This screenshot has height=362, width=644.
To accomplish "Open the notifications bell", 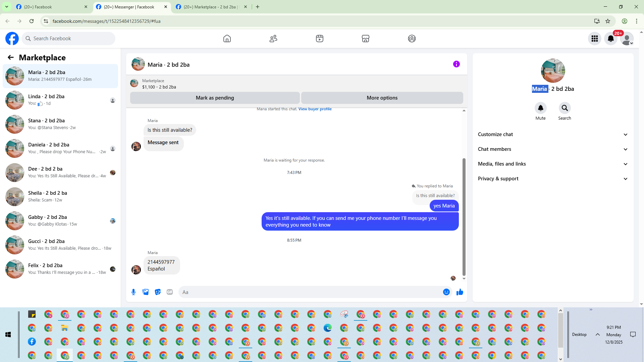I will (611, 39).
